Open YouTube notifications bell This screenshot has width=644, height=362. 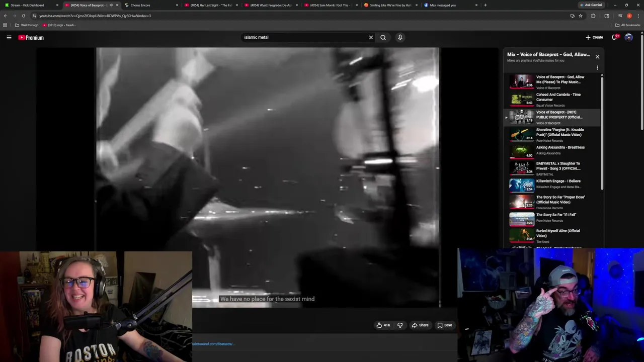click(x=614, y=37)
